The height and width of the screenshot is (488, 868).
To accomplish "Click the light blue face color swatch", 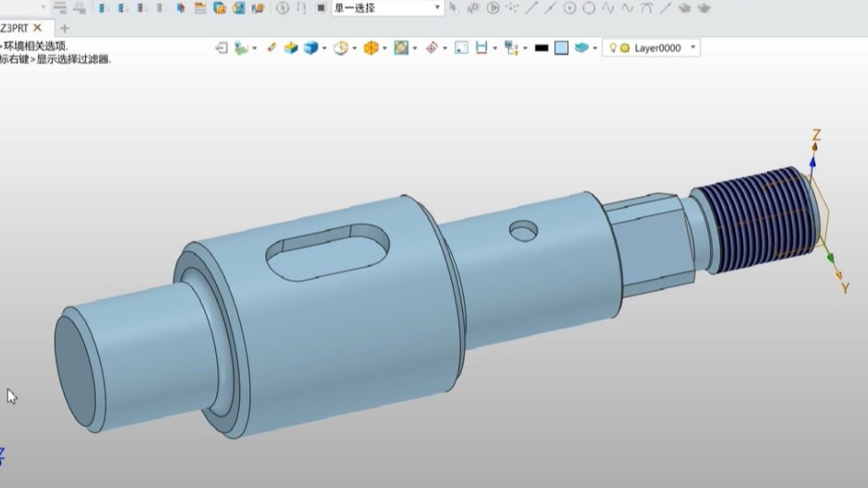I will click(x=561, y=48).
